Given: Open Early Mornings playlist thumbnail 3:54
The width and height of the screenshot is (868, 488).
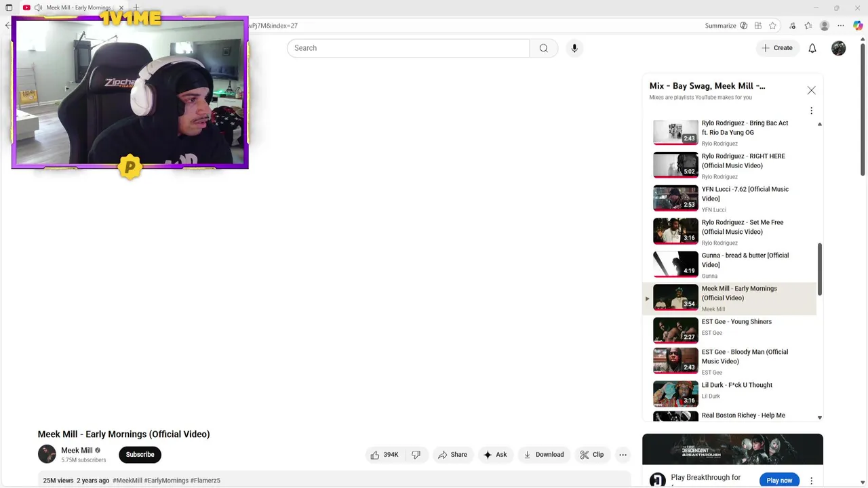Looking at the screenshot, I should coord(675,298).
